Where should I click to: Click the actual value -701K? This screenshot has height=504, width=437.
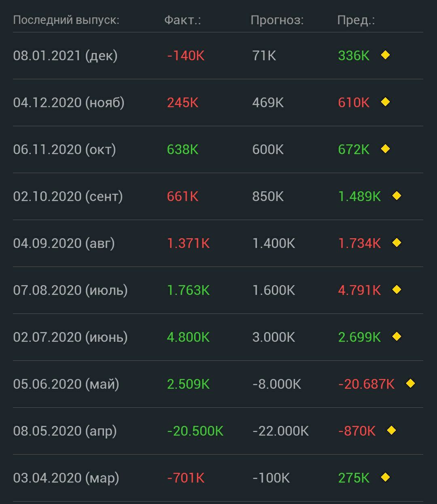(186, 478)
